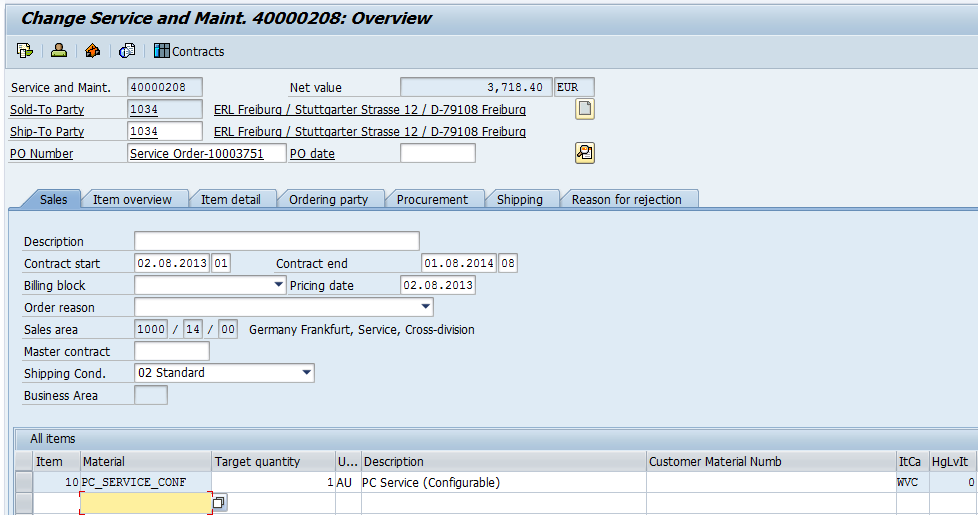Focus the Master contract input field
This screenshot has height=515, width=978.
(x=171, y=351)
